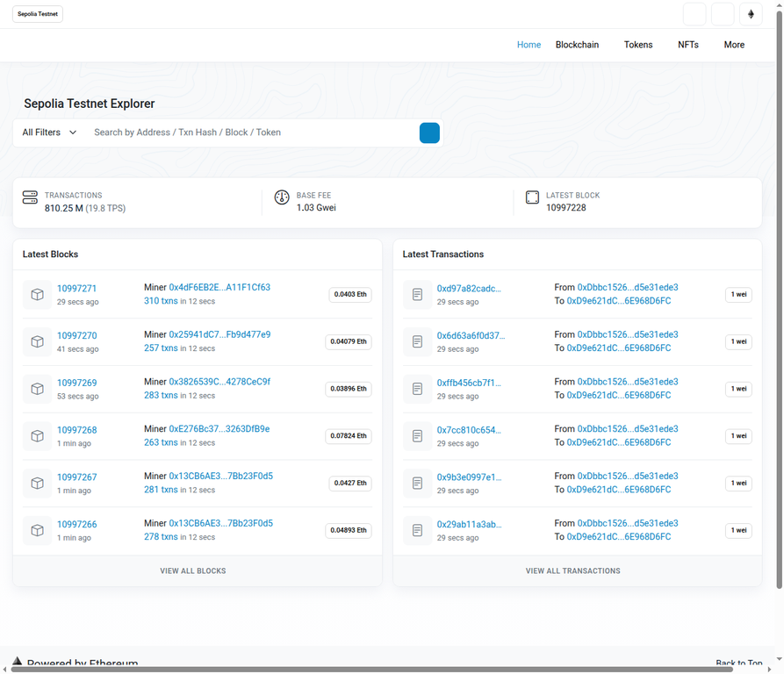Click document icon for transaction 0x9b3e0997e1
The width and height of the screenshot is (784, 674).
point(418,484)
